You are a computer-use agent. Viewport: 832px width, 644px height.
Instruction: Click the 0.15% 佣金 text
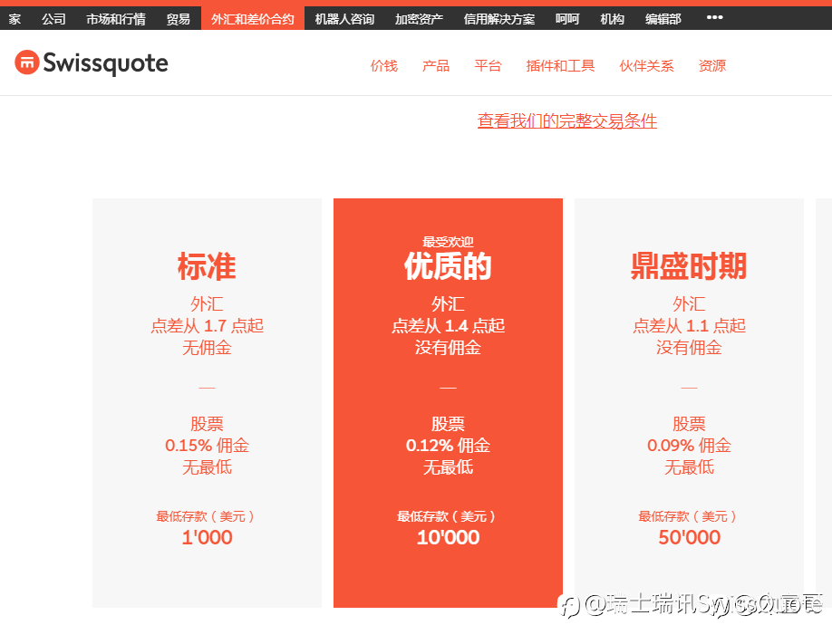[207, 445]
